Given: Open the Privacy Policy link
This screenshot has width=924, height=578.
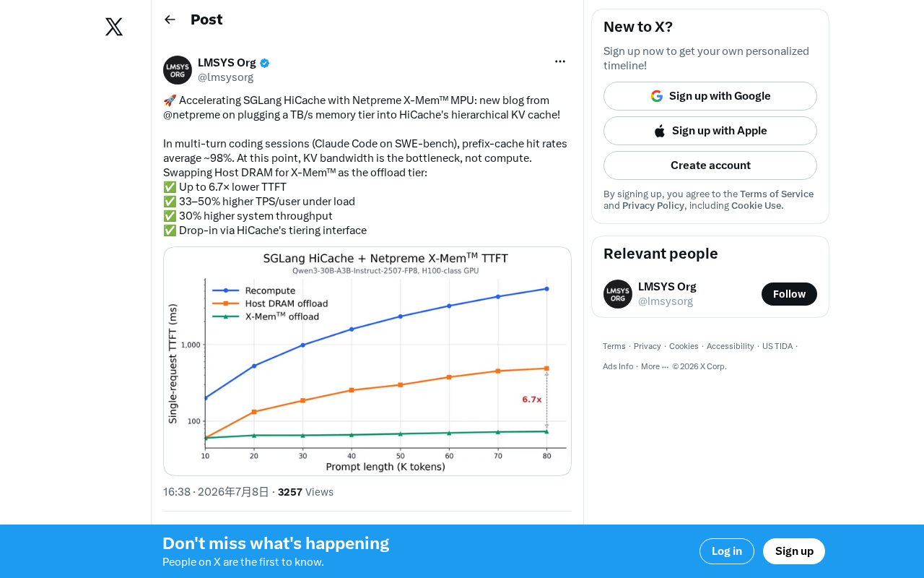Looking at the screenshot, I should [x=653, y=205].
